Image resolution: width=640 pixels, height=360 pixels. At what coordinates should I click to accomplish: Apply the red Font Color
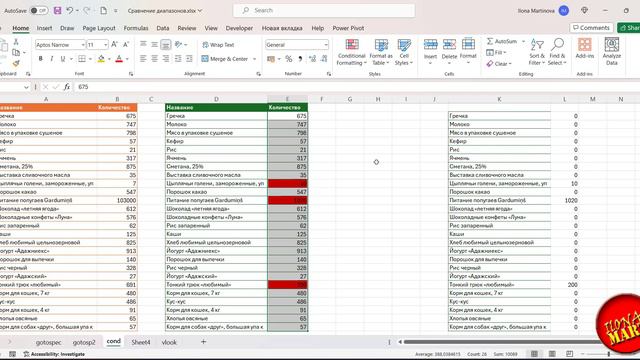tap(119, 59)
